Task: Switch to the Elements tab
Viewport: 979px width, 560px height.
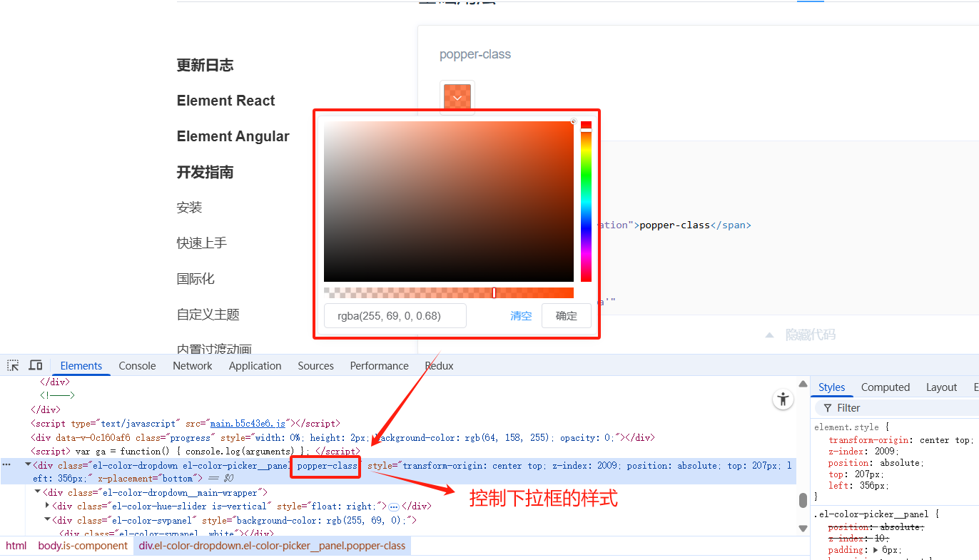Action: [x=81, y=365]
